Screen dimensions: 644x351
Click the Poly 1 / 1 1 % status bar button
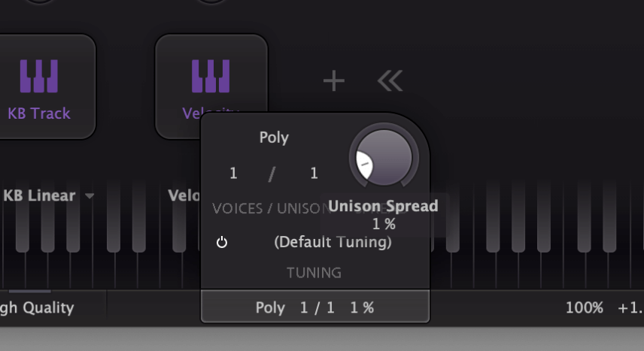(x=315, y=307)
